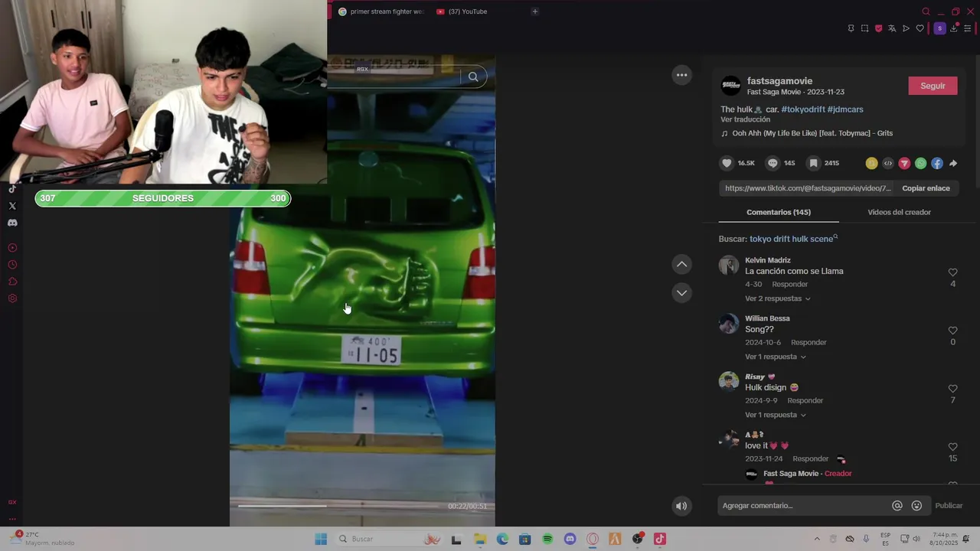Reply to Kelvin Madriz's comment

[789, 284]
